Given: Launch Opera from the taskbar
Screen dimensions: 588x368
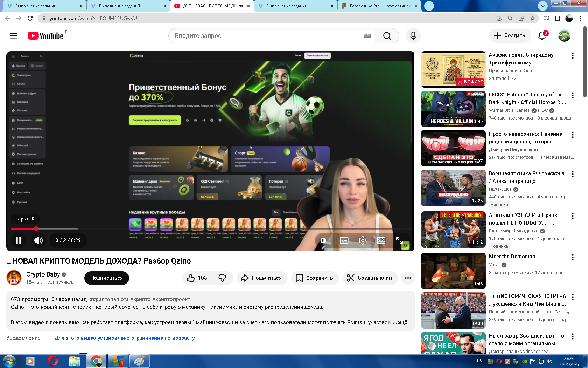Looking at the screenshot, I should tap(52, 361).
